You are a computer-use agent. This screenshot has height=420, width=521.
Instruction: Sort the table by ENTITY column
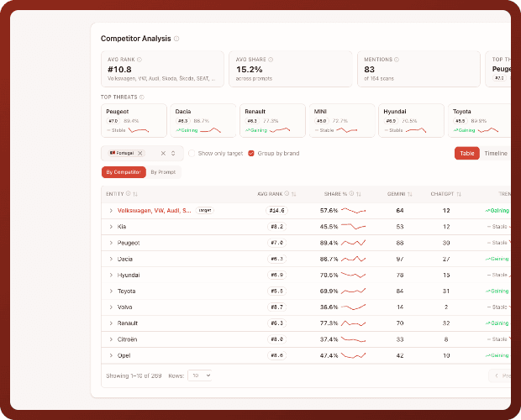pos(135,194)
